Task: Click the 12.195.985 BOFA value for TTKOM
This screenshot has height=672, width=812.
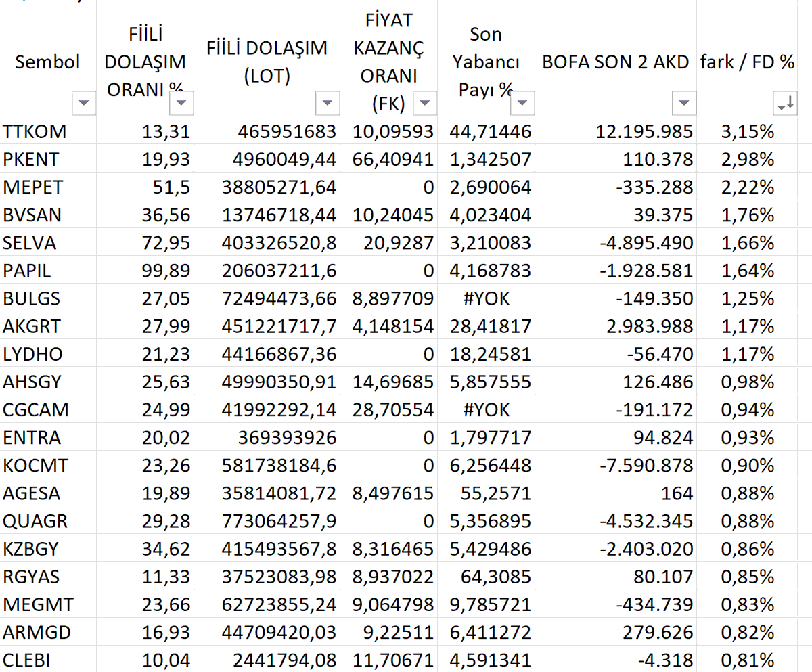Action: coord(644,131)
